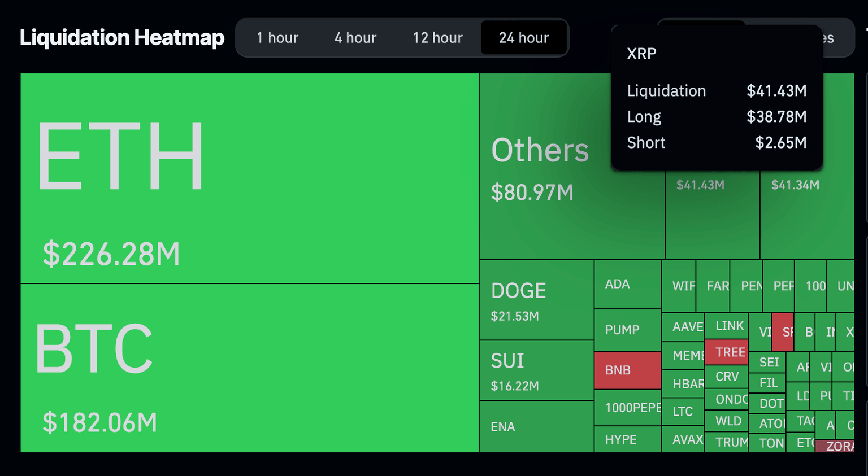Select the LINK tile
Viewport: 868px width, 476px height.
tap(726, 326)
